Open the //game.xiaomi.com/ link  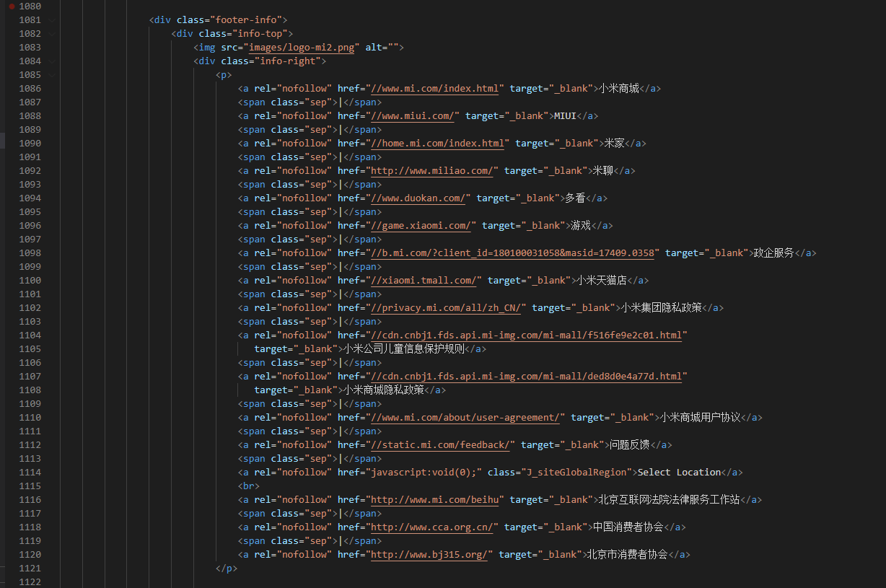[421, 225]
